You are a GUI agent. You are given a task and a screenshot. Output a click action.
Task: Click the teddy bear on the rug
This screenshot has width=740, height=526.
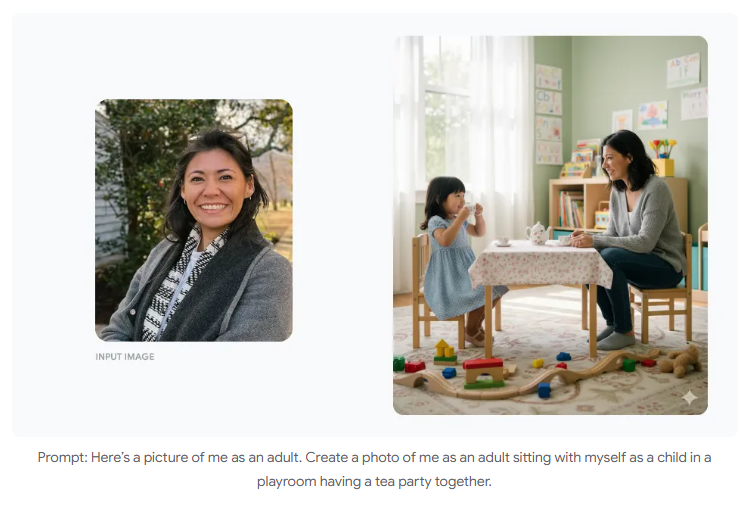coord(680,361)
